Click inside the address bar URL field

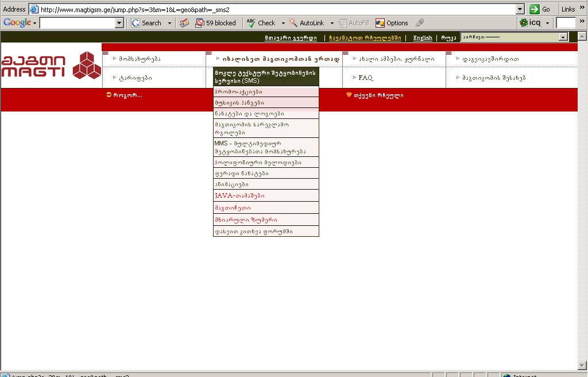pos(276,9)
